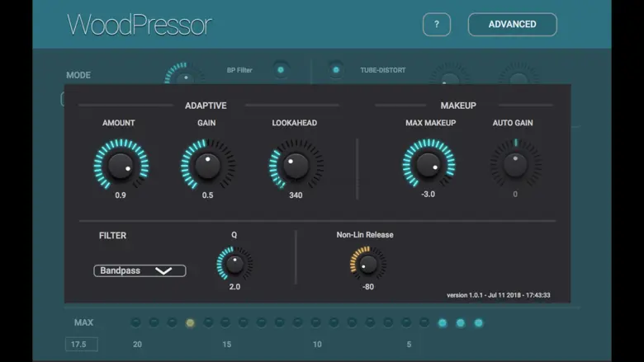Click the meter scale label 20

[x=137, y=345]
